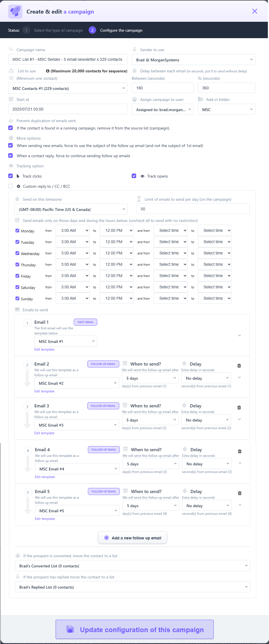269x644 pixels.
Task: Click the plus icon for new follow up
Action: [107, 538]
